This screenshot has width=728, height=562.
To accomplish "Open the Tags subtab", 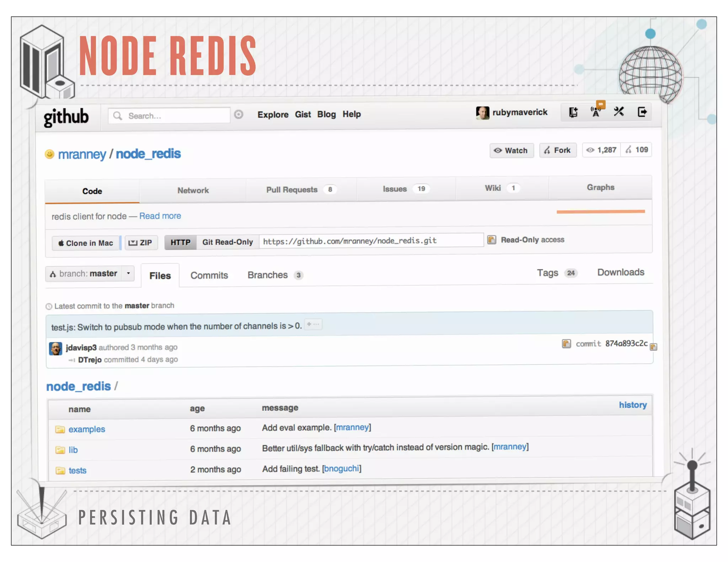I will pyautogui.click(x=557, y=273).
